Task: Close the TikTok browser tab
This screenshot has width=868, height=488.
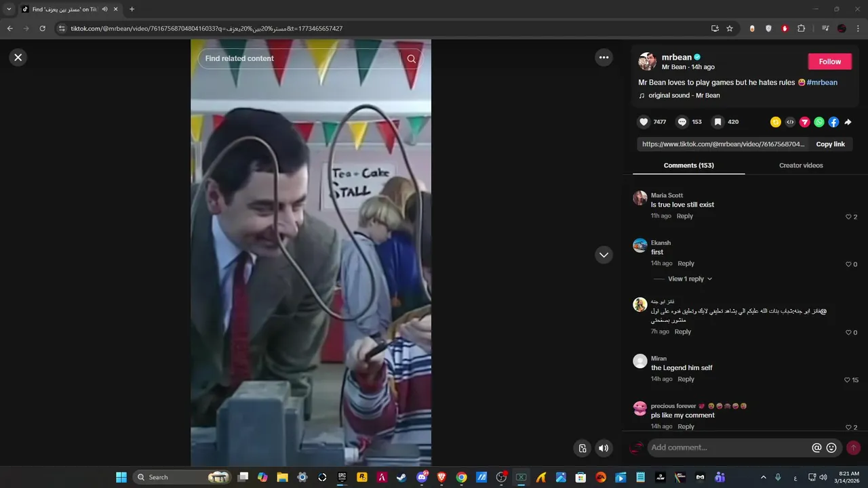Action: click(116, 9)
